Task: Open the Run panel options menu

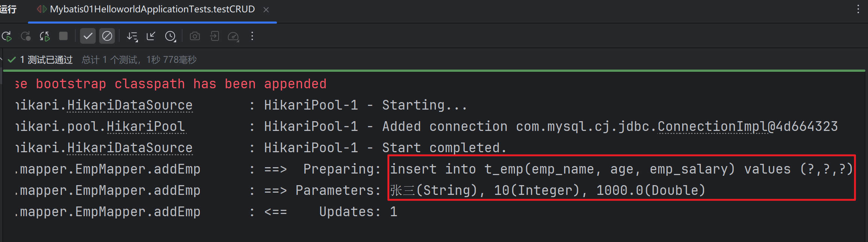Action: 858,9
